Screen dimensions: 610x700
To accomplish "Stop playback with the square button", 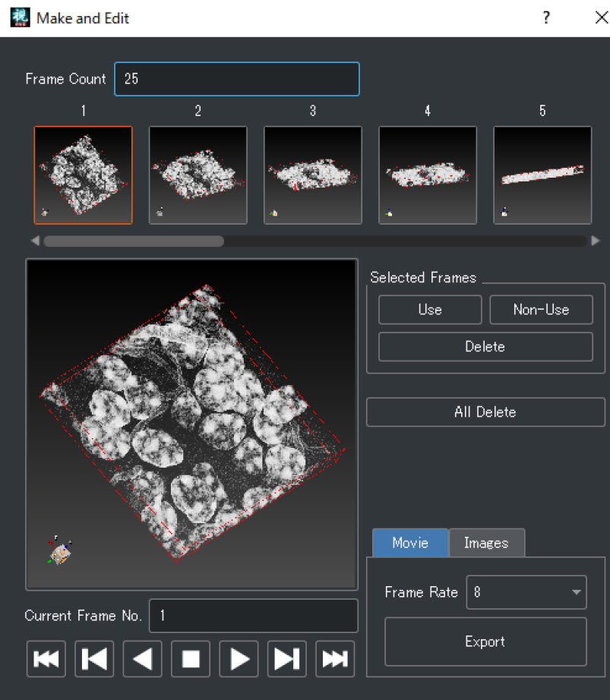I will [191, 658].
